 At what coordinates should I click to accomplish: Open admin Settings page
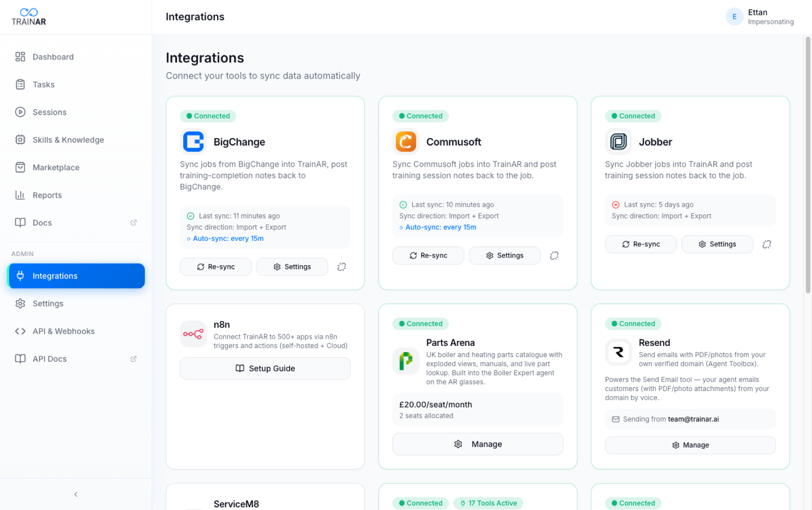tap(75, 303)
